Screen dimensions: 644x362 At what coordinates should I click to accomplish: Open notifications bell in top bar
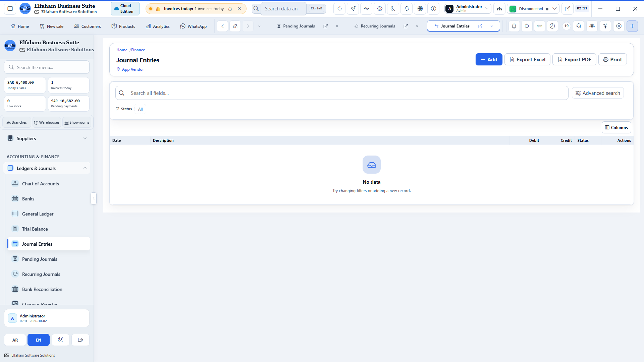coord(407,9)
